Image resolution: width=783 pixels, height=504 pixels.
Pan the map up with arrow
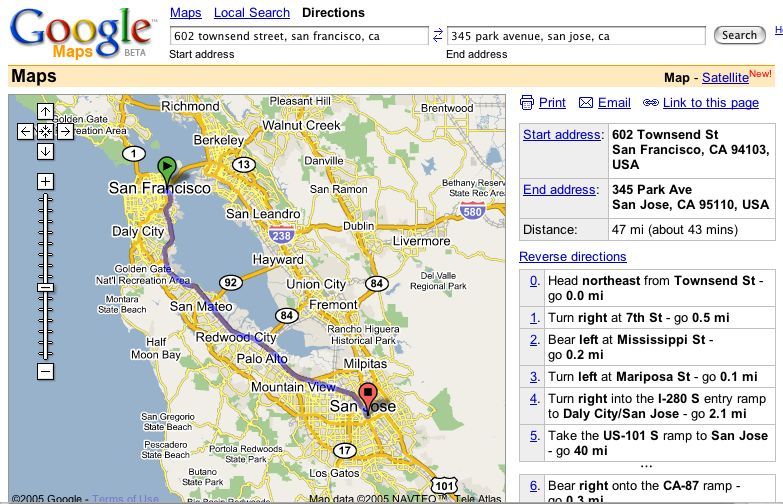point(45,111)
